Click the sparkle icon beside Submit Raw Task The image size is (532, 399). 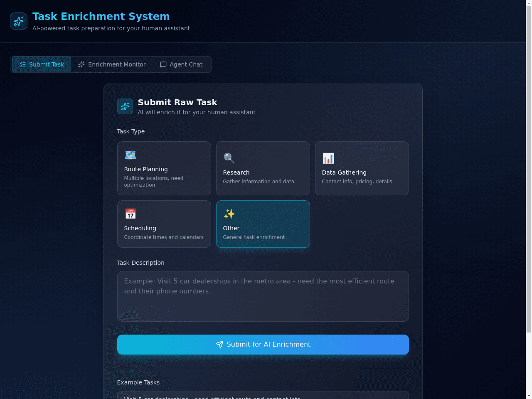click(125, 106)
